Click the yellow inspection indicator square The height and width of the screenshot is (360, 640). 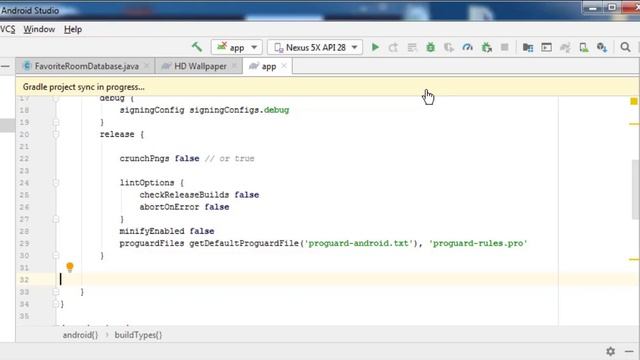pyautogui.click(x=633, y=101)
